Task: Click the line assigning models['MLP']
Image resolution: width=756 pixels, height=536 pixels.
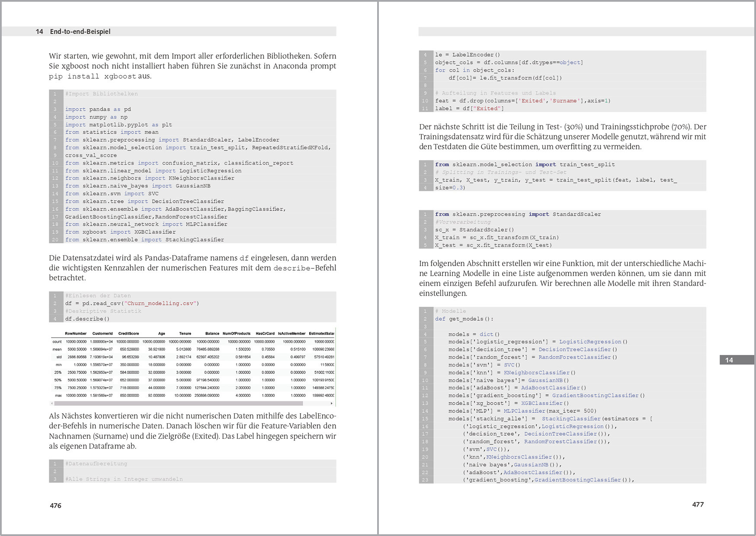Action: click(522, 412)
